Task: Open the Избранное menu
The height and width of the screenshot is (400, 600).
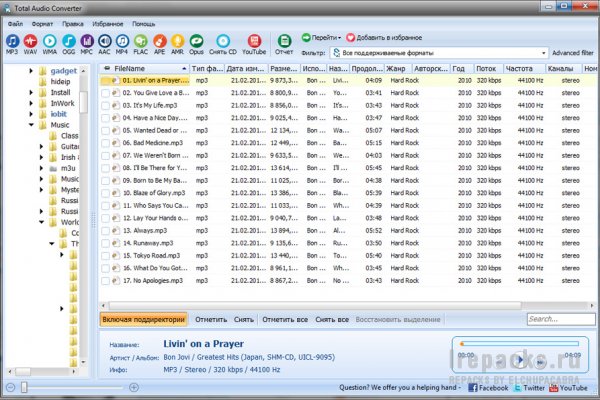Action: coord(108,24)
